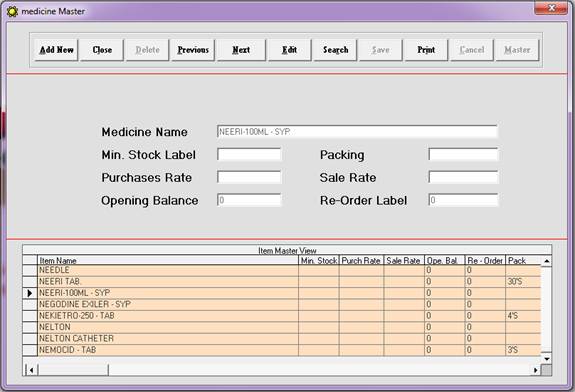The height and width of the screenshot is (392, 575).
Task: Select NEGODINE EXILER - SYP row
Action: coord(282,304)
